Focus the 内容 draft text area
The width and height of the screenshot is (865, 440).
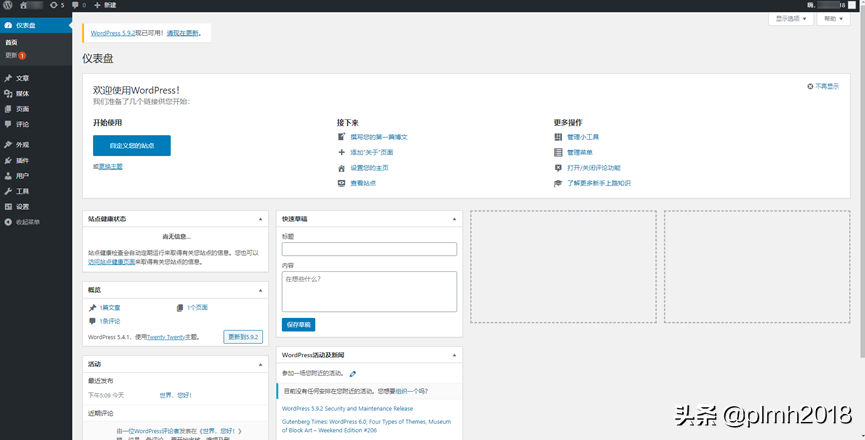click(x=369, y=292)
